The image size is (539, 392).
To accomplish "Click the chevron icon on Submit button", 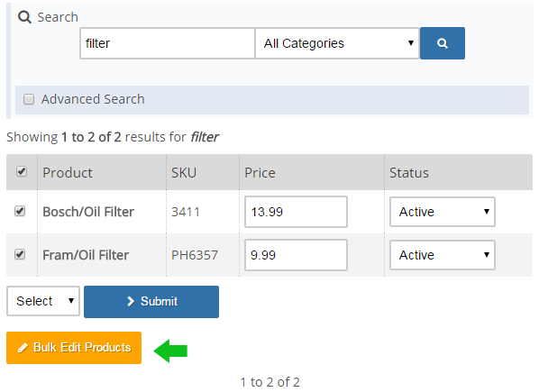I will click(x=131, y=301).
